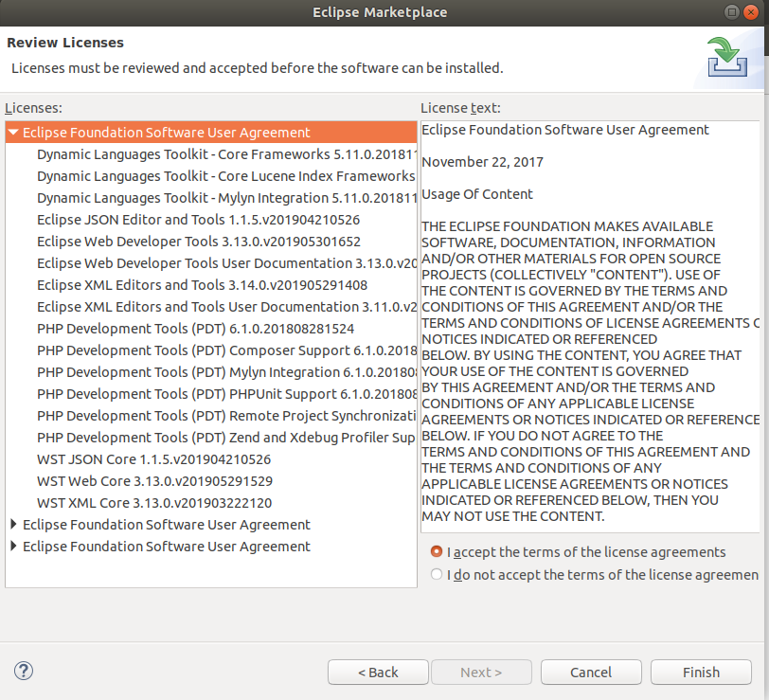
Task: Click November 22, 2017 in license text
Action: pyautogui.click(x=483, y=162)
